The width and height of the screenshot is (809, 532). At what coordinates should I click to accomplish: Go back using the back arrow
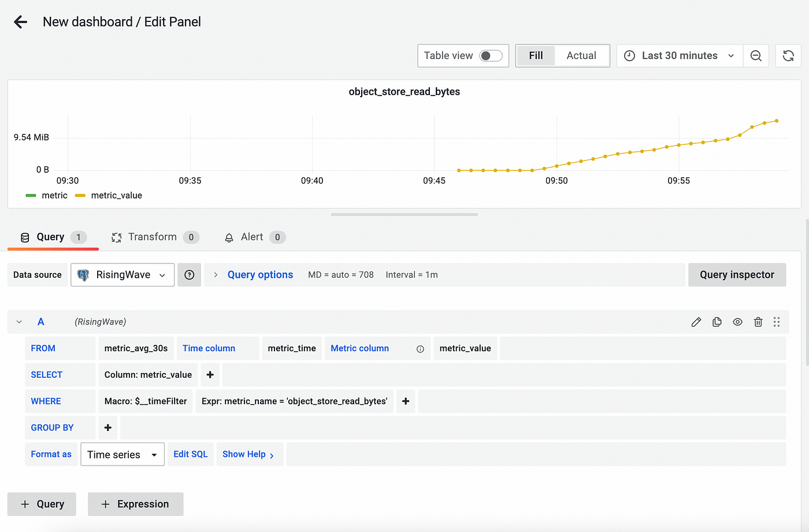pyautogui.click(x=20, y=21)
